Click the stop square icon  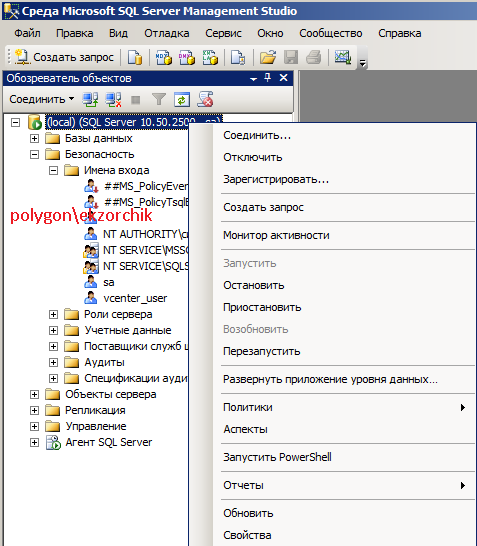(135, 100)
